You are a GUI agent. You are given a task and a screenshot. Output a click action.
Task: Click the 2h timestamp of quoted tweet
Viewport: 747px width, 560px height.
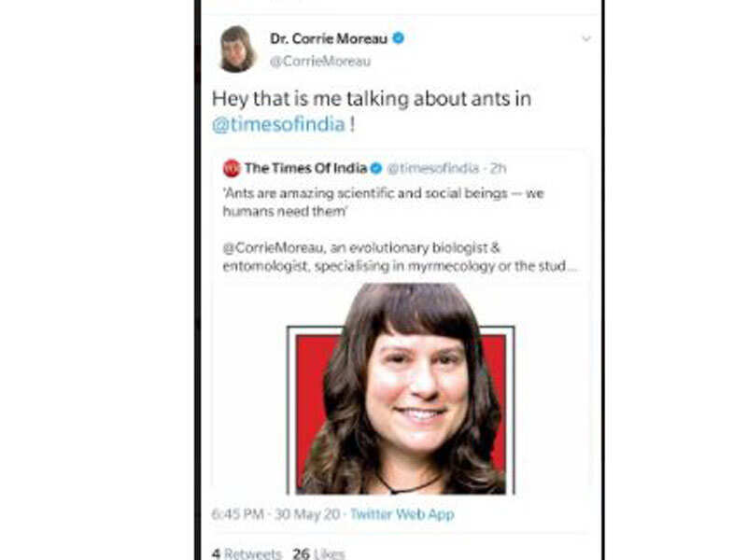(498, 169)
